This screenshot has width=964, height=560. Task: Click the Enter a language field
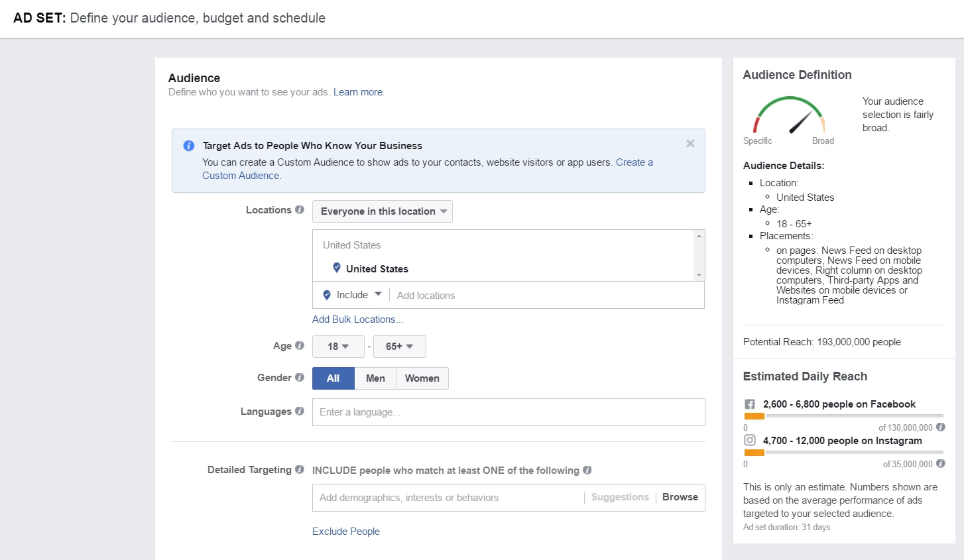508,412
